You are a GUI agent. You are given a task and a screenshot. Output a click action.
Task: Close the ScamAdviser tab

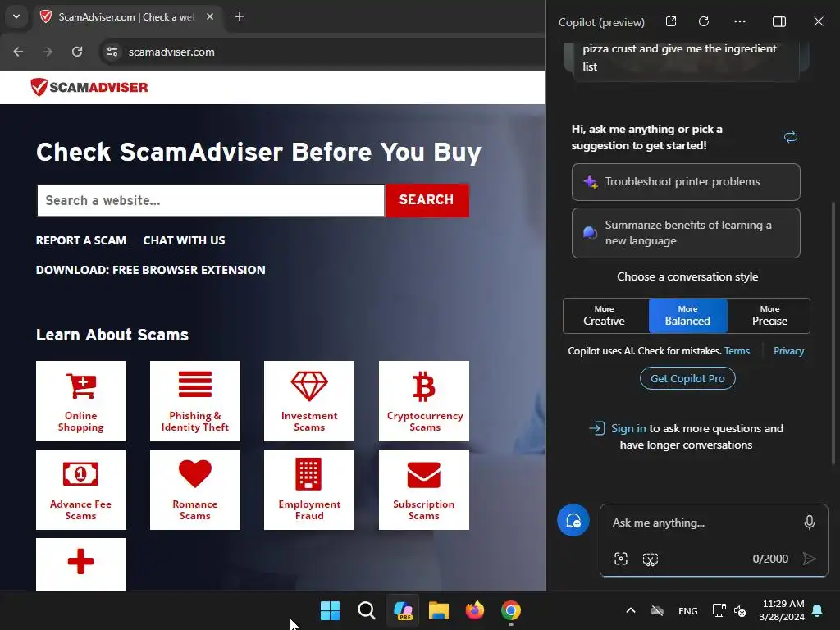[210, 16]
